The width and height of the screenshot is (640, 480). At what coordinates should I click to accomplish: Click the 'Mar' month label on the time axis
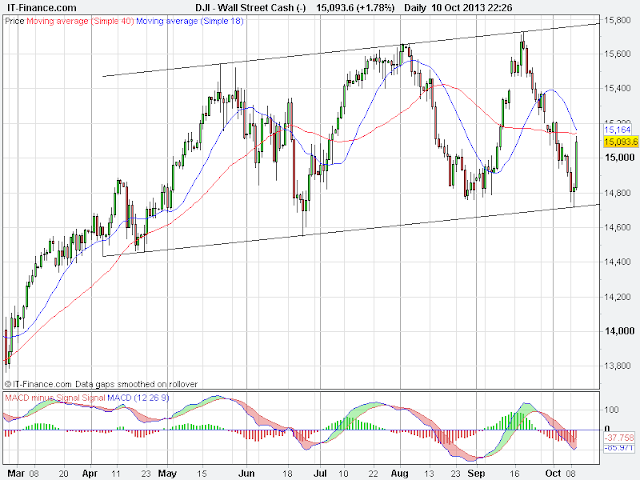pos(16,473)
